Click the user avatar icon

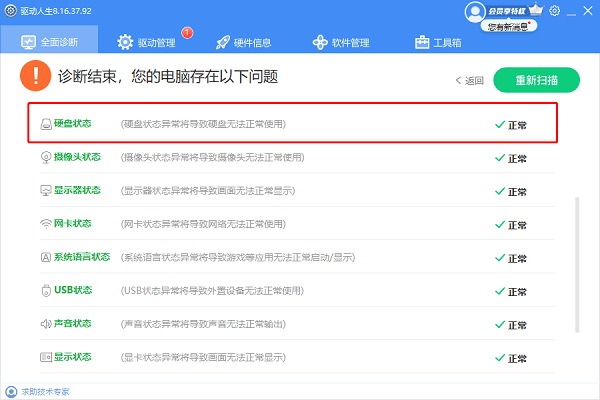pyautogui.click(x=474, y=11)
